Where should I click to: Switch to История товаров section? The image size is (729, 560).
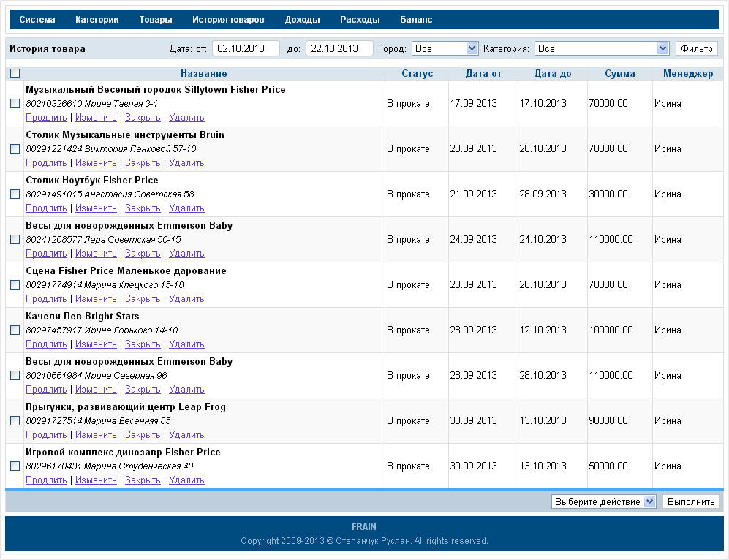[228, 20]
